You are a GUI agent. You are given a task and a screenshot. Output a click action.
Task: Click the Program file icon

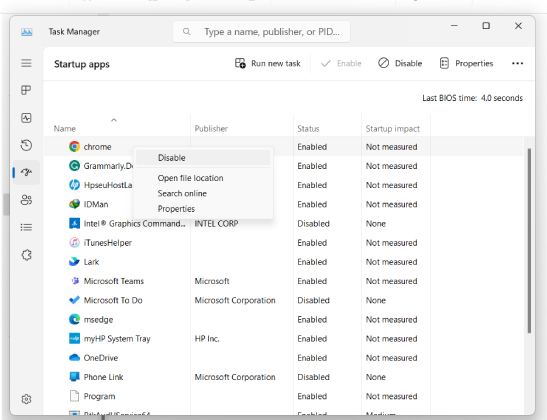pyautogui.click(x=74, y=396)
